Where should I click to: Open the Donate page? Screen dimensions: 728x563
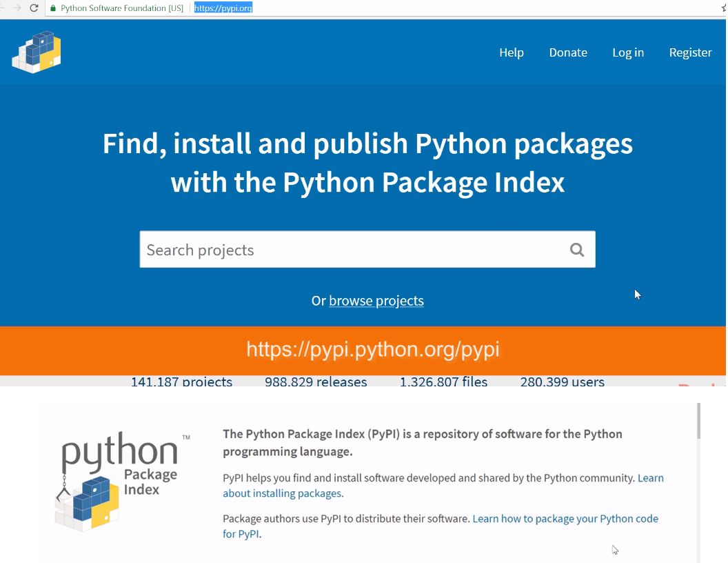pos(568,52)
